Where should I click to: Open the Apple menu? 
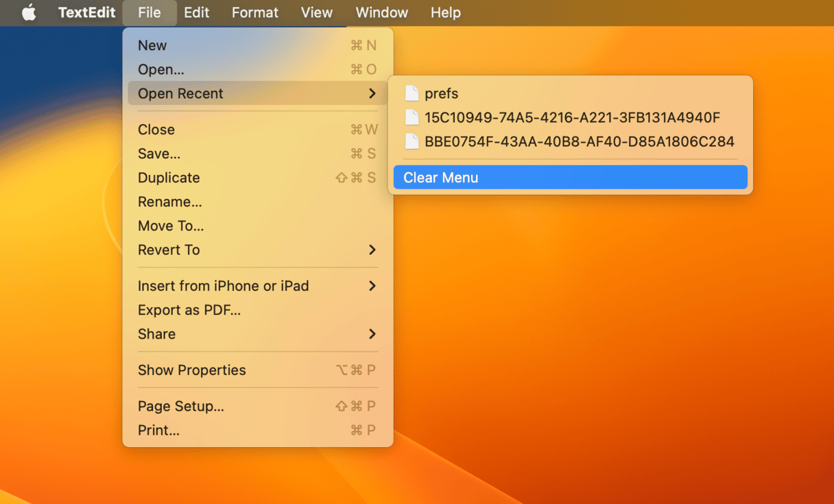29,12
